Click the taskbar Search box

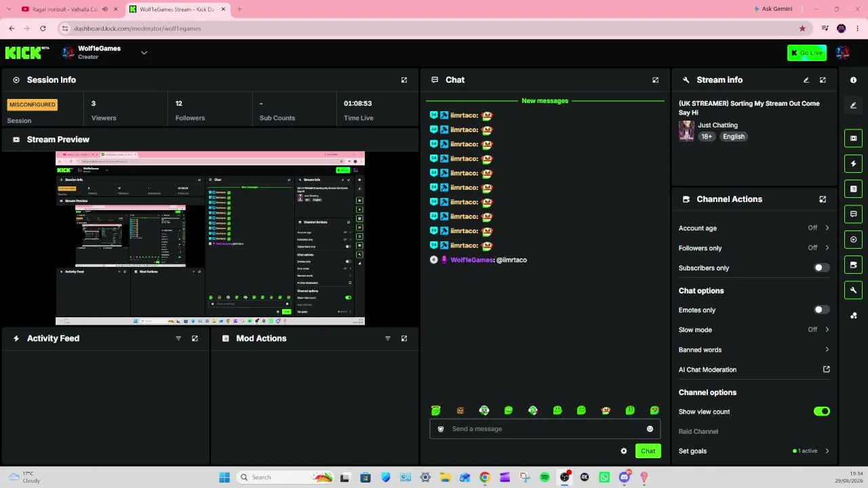[285, 478]
